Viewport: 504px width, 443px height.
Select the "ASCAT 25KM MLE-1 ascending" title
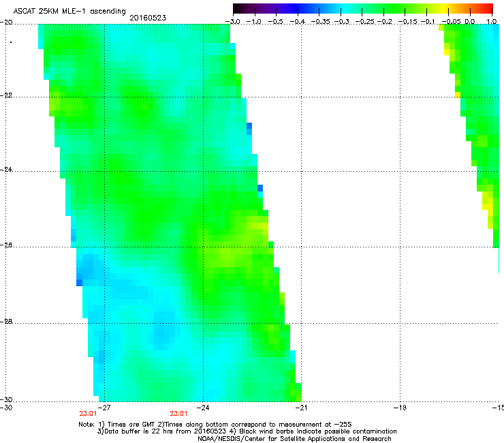69,11
